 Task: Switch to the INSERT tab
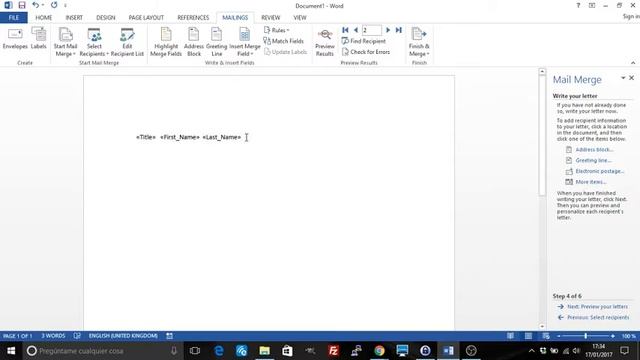pos(74,18)
